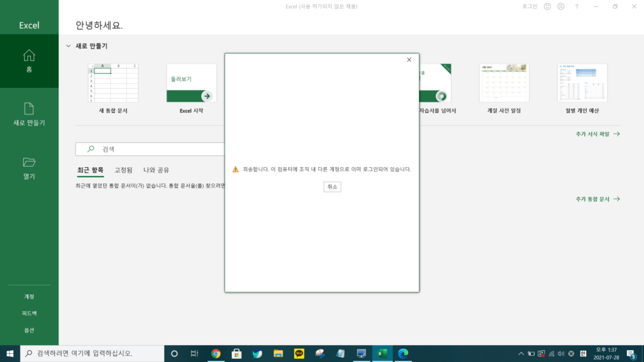Open KakaoTalk from the taskbar
This screenshot has width=644, height=362.
299,353
